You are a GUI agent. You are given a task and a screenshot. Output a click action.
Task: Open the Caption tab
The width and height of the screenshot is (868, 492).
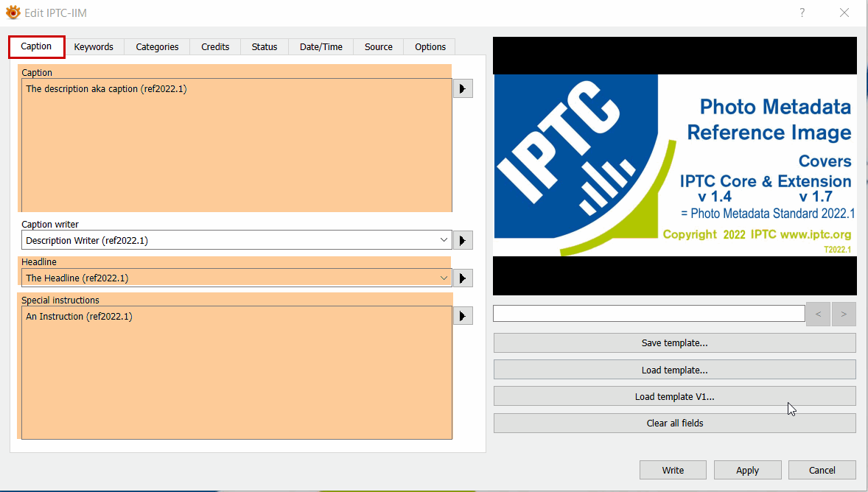point(37,46)
